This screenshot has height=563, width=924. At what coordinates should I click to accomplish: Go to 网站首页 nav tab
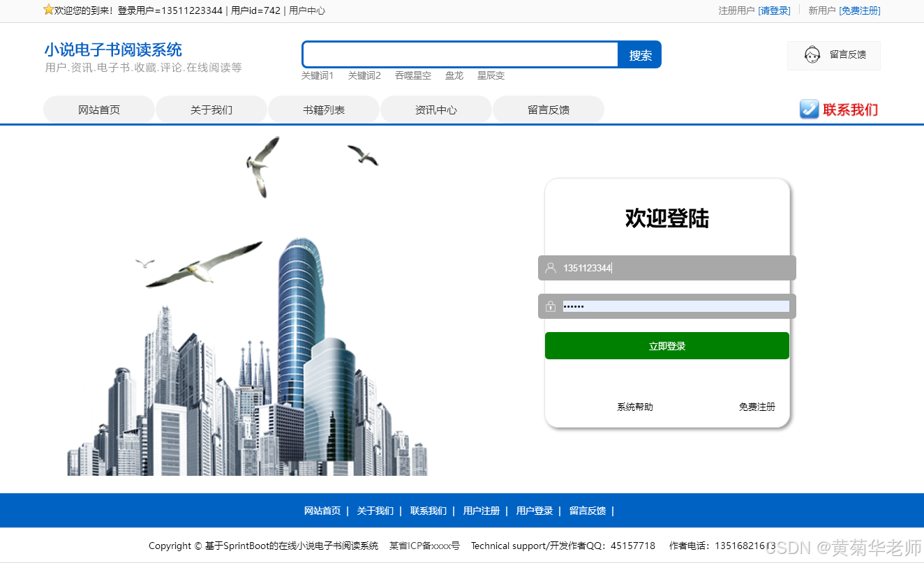(x=99, y=110)
